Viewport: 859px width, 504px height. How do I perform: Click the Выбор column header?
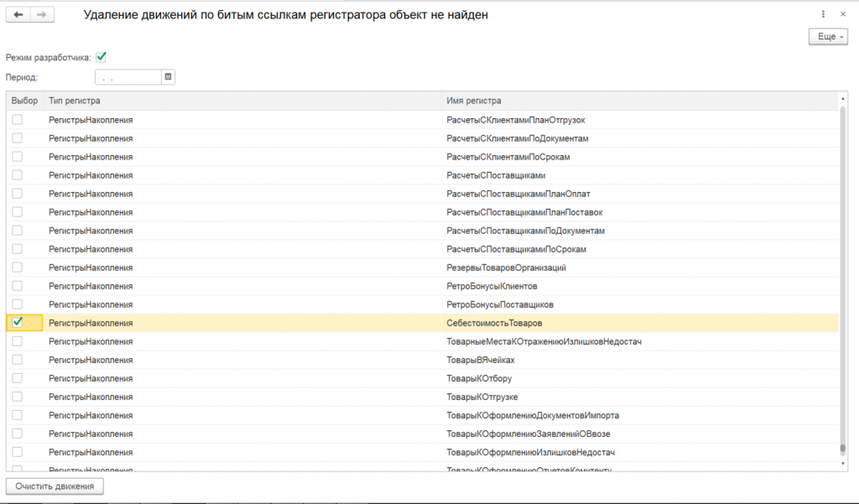(x=24, y=101)
